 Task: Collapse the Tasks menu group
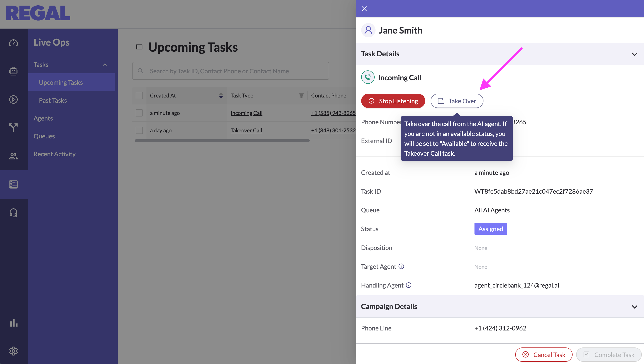coord(105,65)
